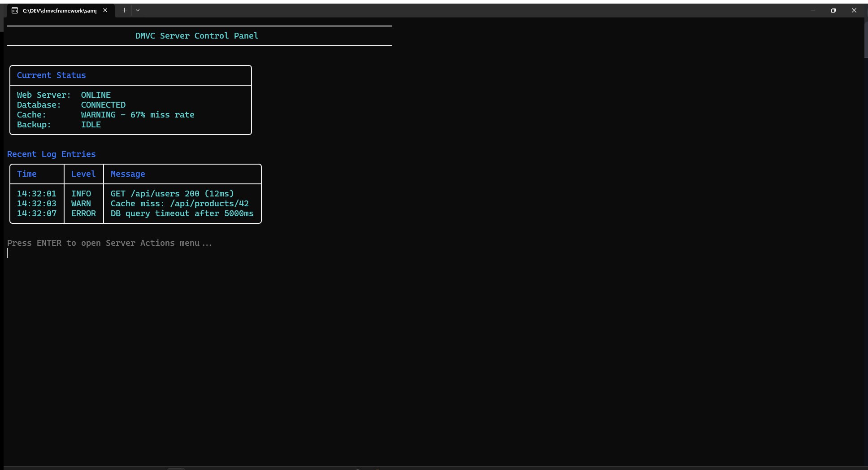Click the INFO log level
Viewport: 868px width, 470px height.
pos(81,194)
